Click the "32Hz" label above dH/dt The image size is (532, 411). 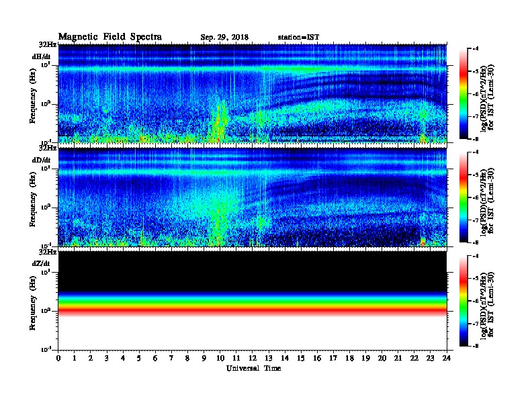(48, 45)
